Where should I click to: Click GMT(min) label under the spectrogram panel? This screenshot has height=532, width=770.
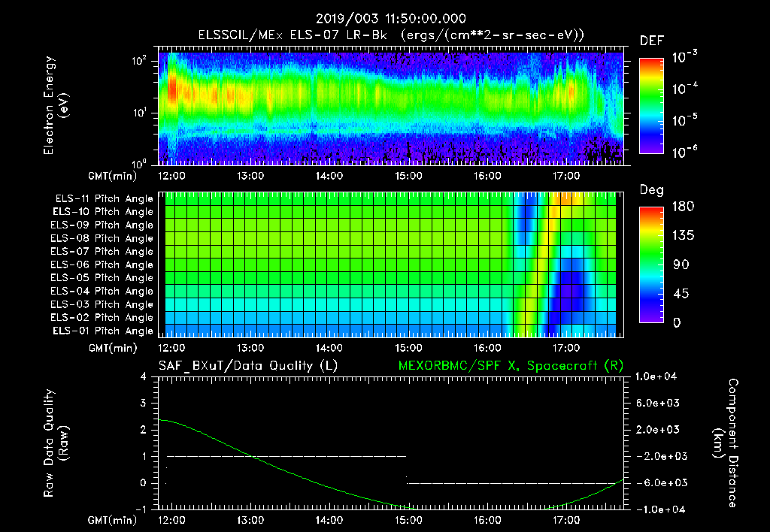(x=113, y=176)
